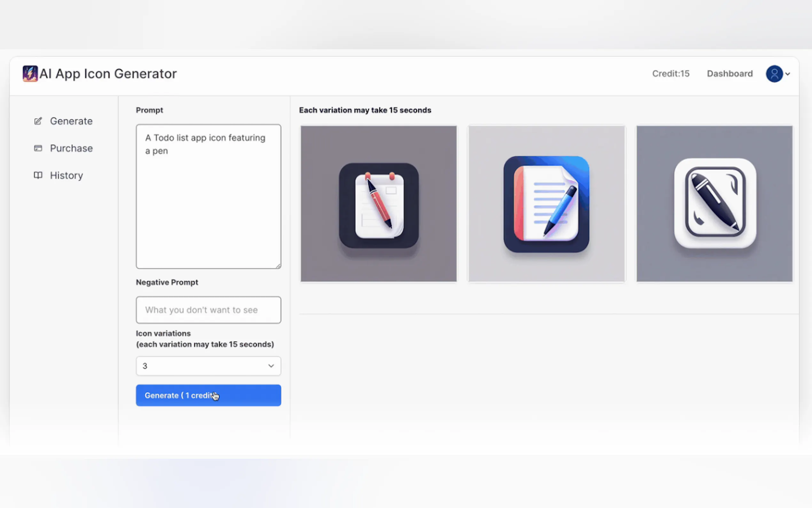Click the Credit:15 indicator

pos(670,74)
